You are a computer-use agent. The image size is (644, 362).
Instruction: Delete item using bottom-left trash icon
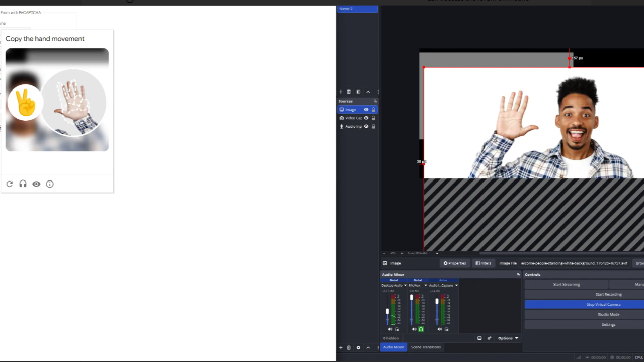click(x=349, y=347)
